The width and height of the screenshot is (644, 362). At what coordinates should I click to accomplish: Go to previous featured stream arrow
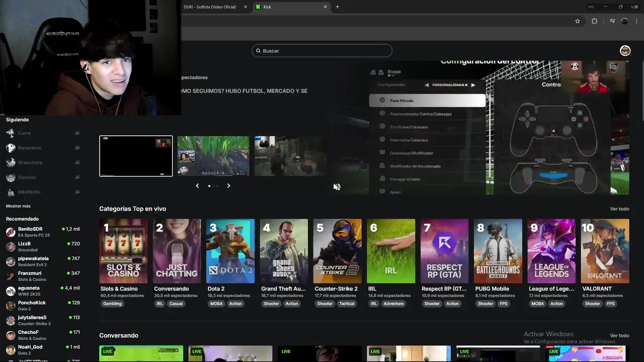197,186
